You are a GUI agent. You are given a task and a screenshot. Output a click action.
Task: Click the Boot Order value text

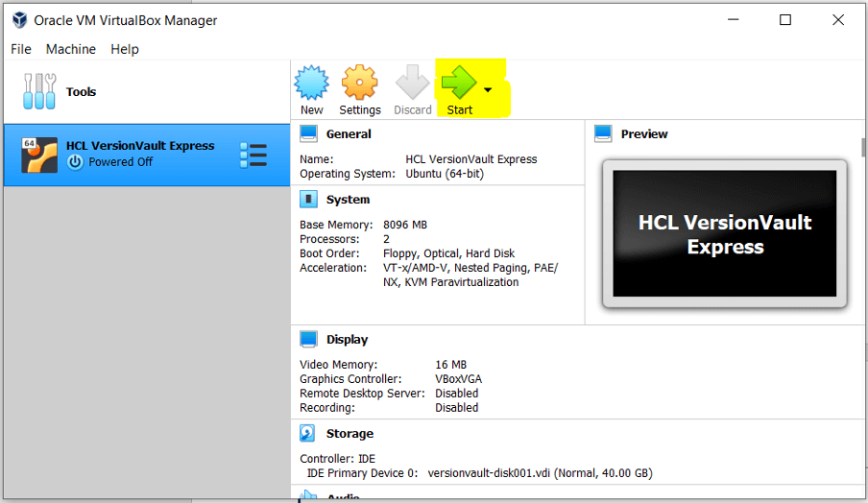(x=448, y=253)
